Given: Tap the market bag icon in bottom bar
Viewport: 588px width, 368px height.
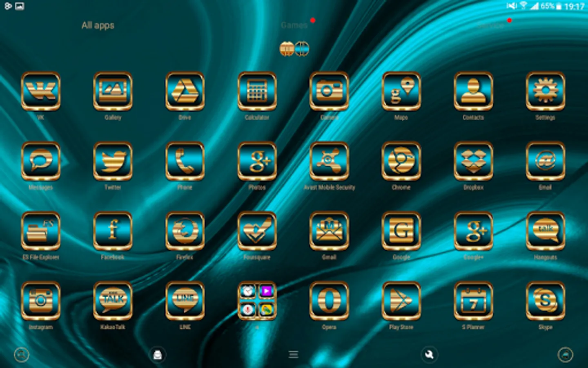Looking at the screenshot, I should [158, 355].
